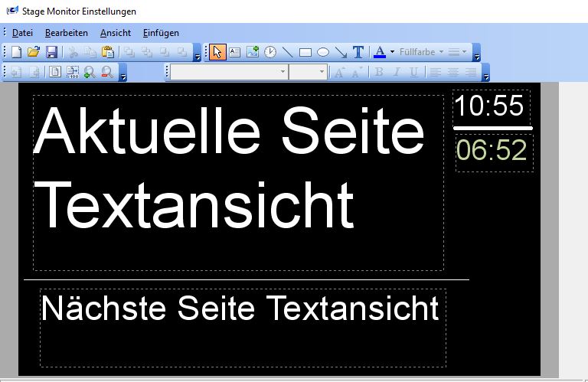Select the clock insert tool

270,52
